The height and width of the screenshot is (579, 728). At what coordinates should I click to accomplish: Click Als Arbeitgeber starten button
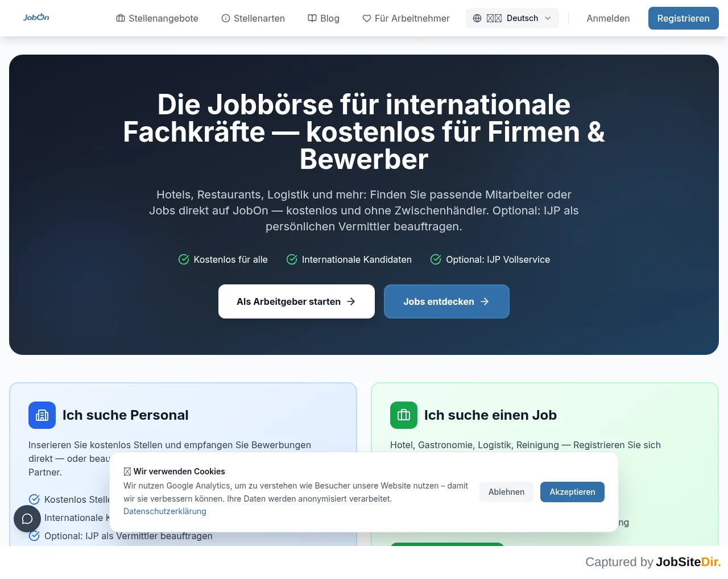[296, 301]
